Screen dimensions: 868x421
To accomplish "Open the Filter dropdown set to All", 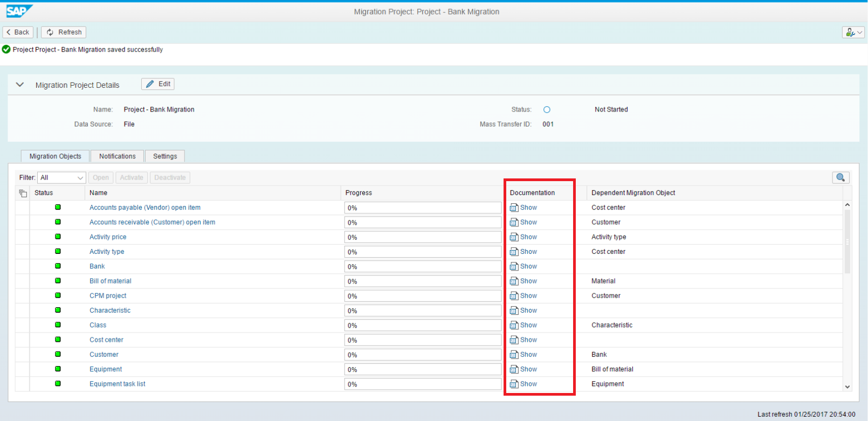I will pyautogui.click(x=61, y=177).
